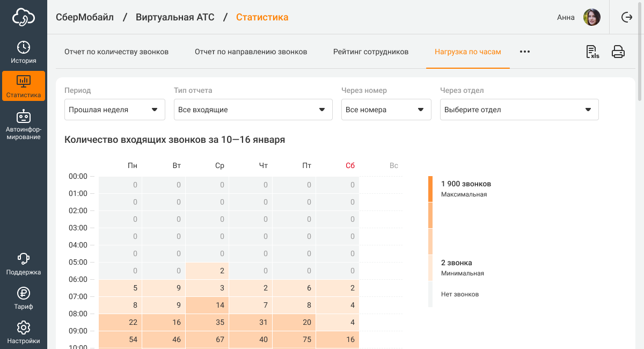Open Автоинформирование robot icon in sidebar
This screenshot has height=349, width=644.
(x=24, y=125)
